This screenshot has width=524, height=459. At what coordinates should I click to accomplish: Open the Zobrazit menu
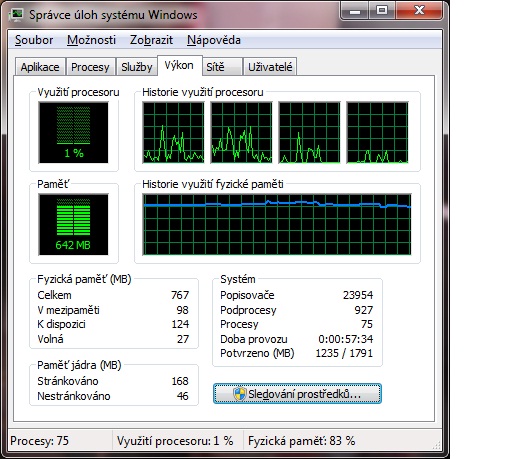[151, 40]
